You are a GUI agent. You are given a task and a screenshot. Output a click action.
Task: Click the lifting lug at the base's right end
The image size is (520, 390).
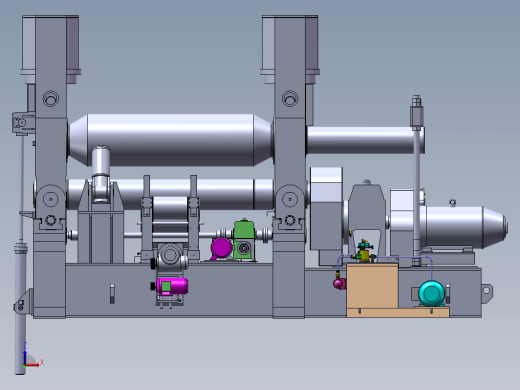click(487, 293)
